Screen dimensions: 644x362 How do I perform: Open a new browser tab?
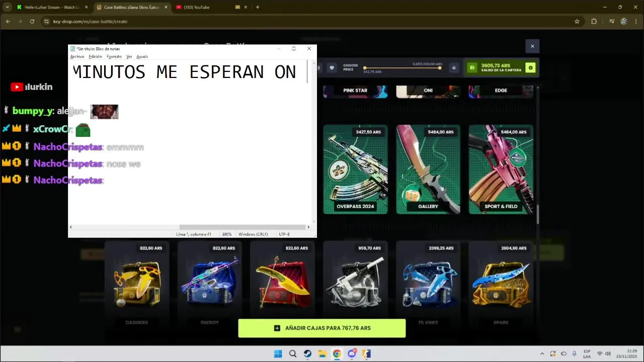click(257, 7)
